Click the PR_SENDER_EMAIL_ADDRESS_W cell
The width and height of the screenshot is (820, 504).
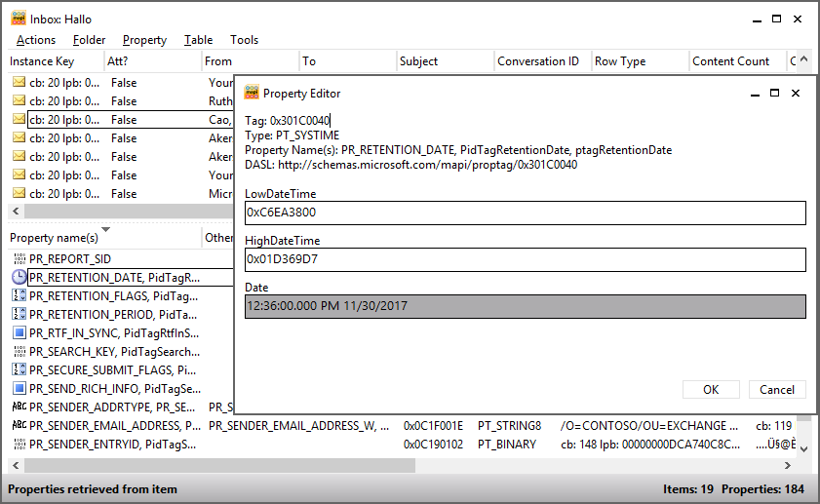pyautogui.click(x=298, y=426)
